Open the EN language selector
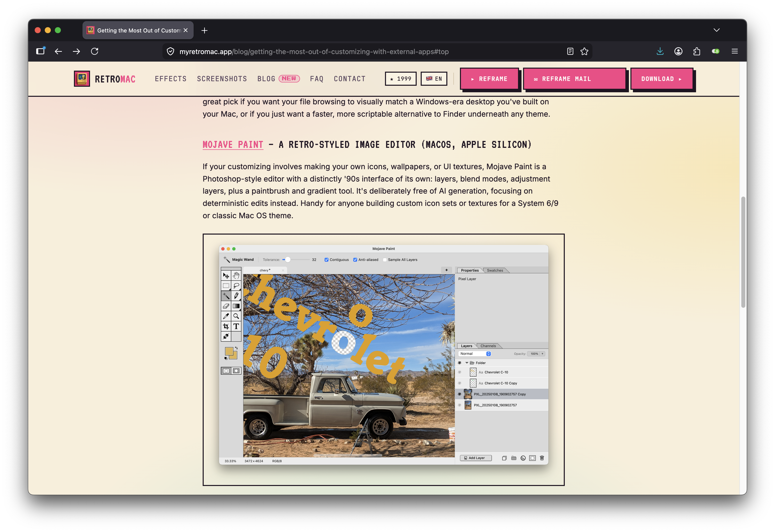The image size is (775, 532). 434,79
